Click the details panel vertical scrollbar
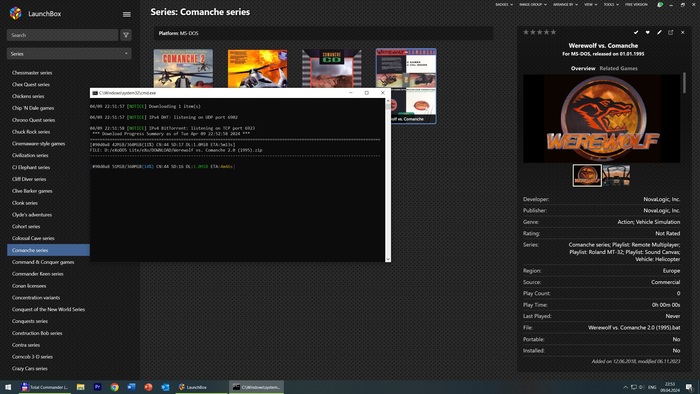The height and width of the screenshot is (394, 700). [x=683, y=83]
